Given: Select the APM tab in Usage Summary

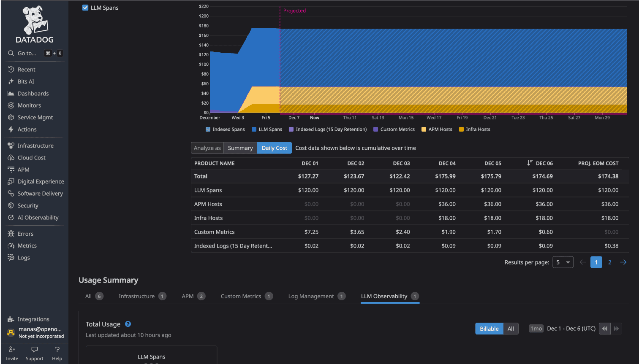Looking at the screenshot, I should click(x=188, y=296).
